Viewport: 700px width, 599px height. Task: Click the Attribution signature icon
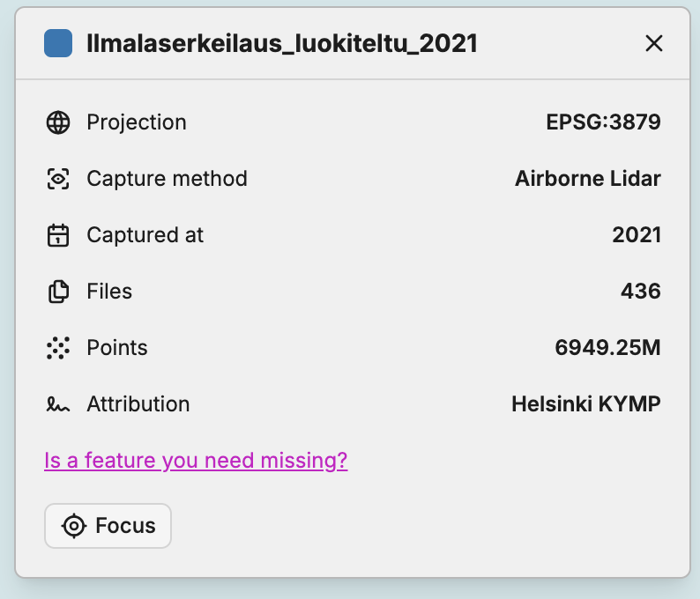click(x=58, y=405)
